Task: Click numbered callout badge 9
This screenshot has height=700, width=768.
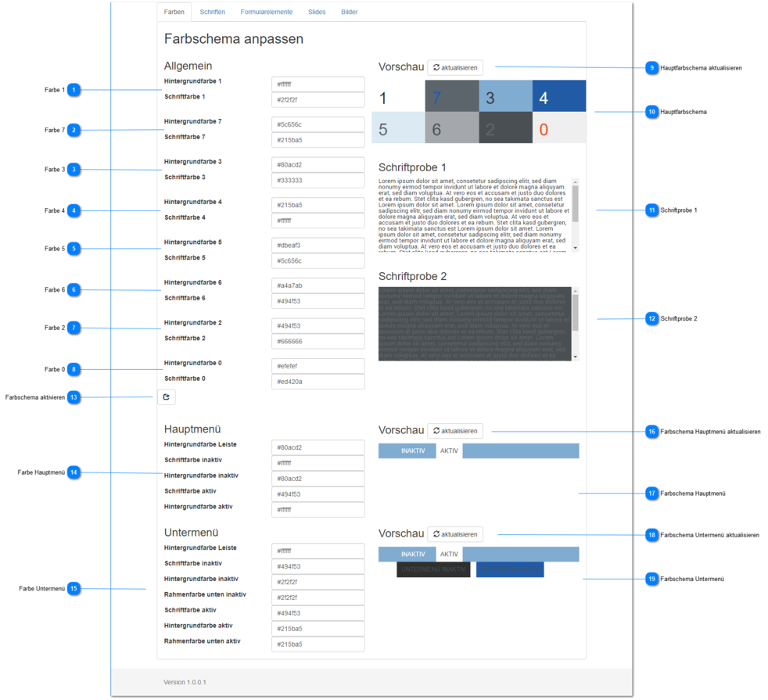Action: 651,67
